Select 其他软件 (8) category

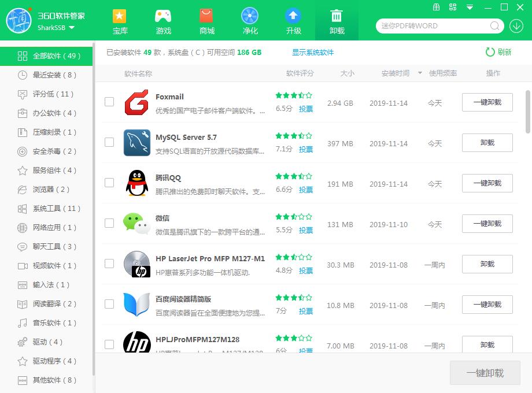pyautogui.click(x=46, y=380)
